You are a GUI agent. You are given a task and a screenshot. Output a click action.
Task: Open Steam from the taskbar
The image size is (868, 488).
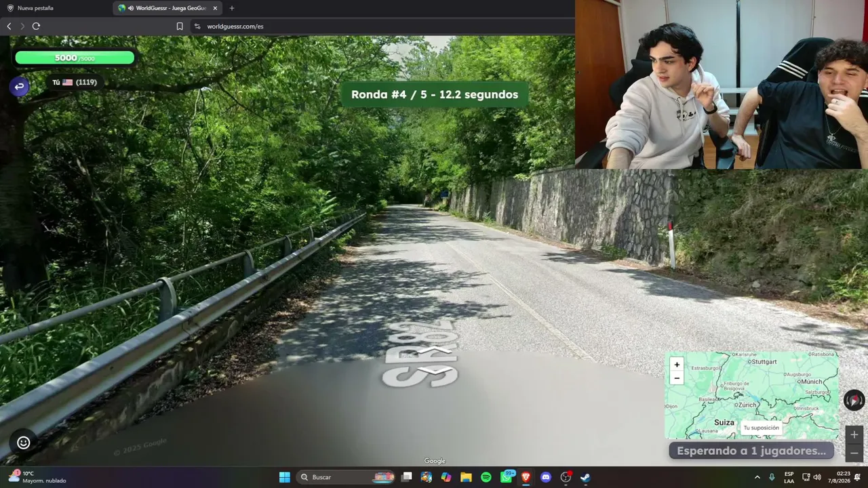pyautogui.click(x=585, y=477)
